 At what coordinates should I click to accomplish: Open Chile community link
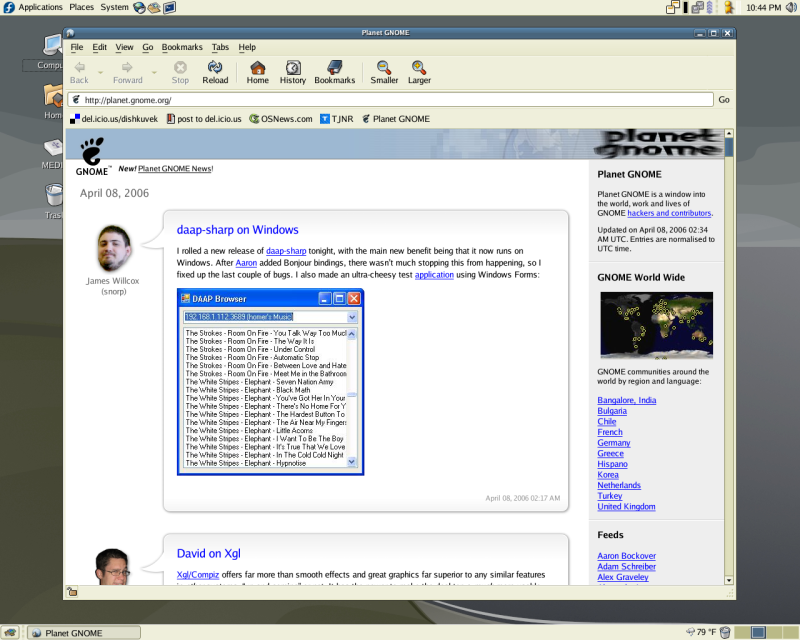607,422
